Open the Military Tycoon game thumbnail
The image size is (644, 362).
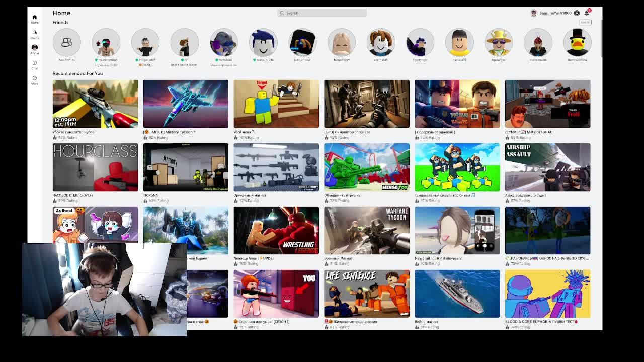pyautogui.click(x=186, y=104)
